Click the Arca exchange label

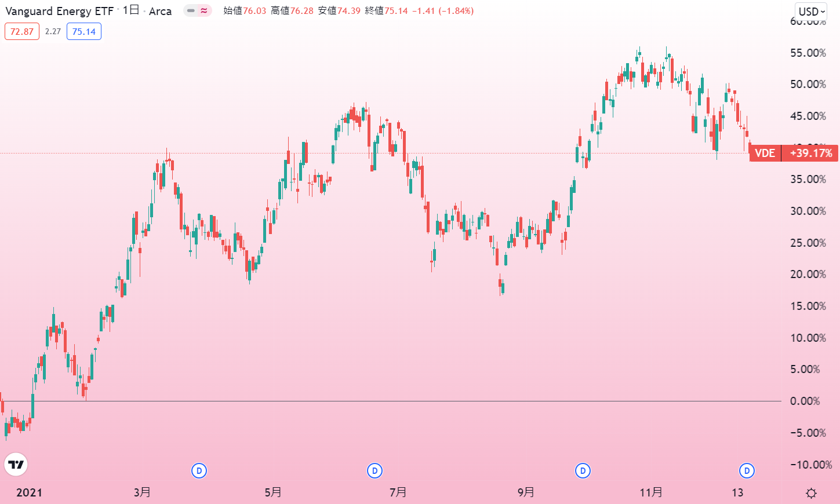click(160, 11)
